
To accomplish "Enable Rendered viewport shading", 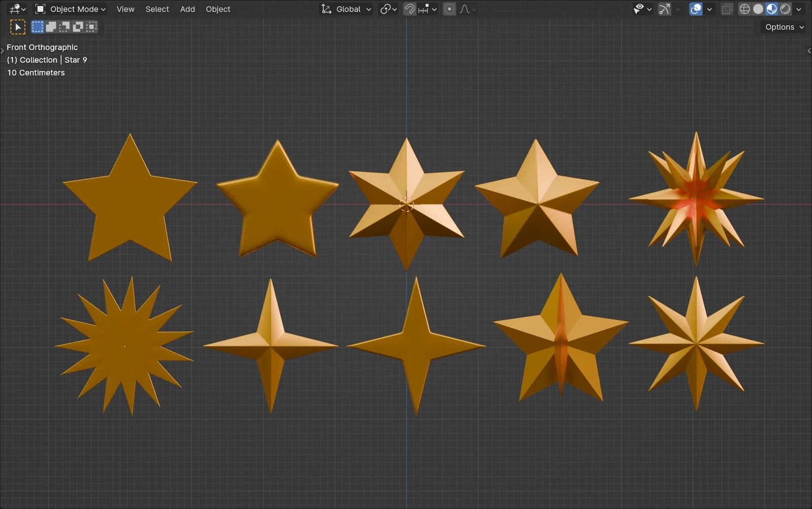I will tap(786, 9).
